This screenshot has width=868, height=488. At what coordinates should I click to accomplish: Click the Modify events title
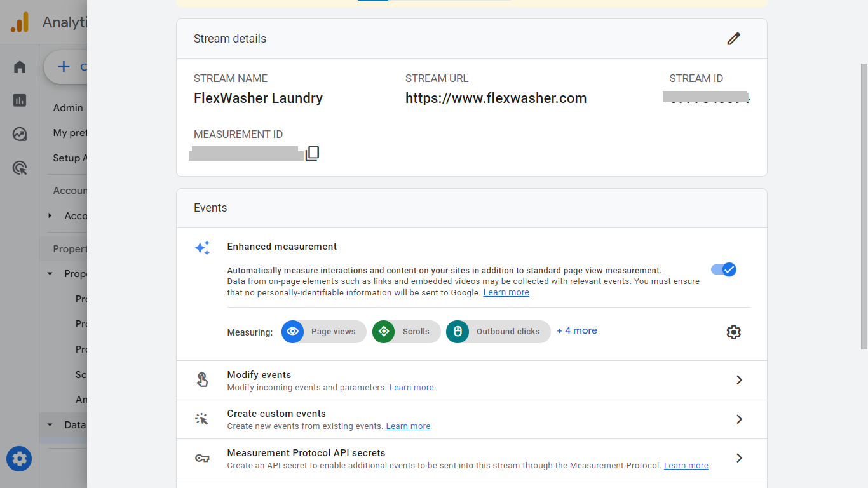(259, 375)
